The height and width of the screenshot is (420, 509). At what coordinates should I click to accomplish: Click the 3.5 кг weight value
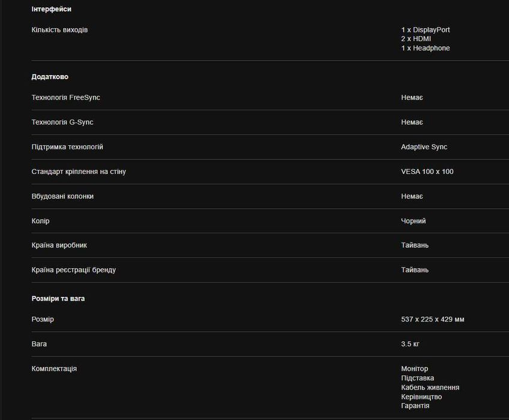tap(411, 344)
